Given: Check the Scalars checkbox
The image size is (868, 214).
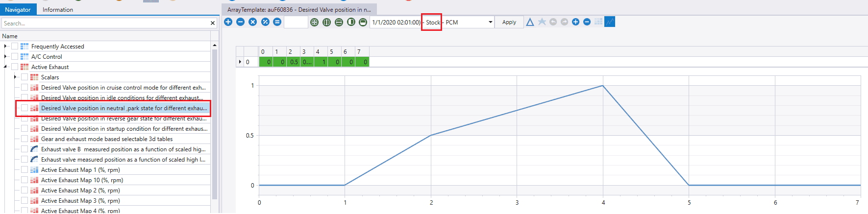Looking at the screenshot, I should tap(25, 77).
